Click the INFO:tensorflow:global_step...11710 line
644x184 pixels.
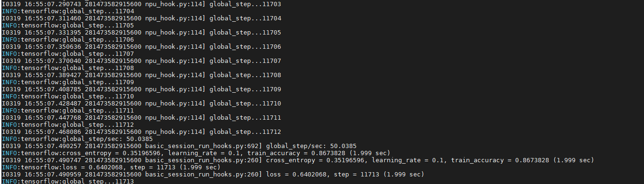point(68,96)
